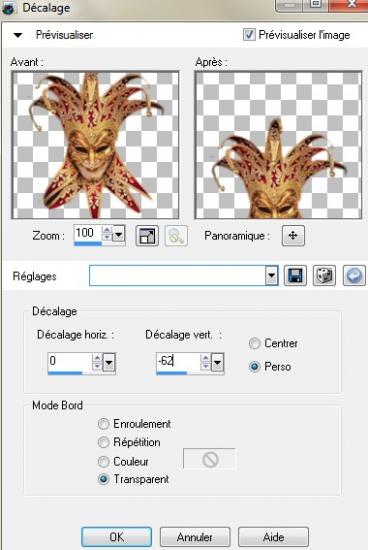Click the Annuler button

[195, 537]
